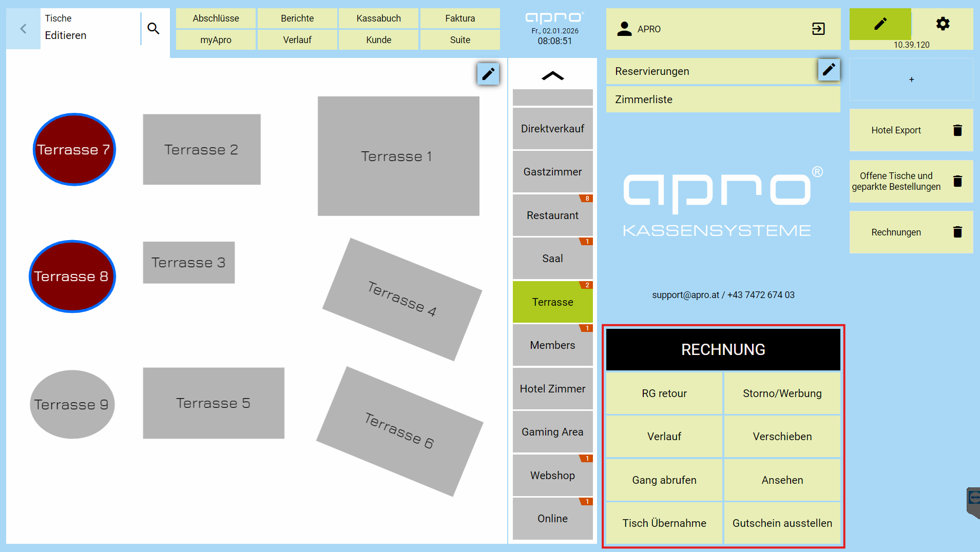
Task: Select table Terrasse 5
Action: [x=214, y=403]
